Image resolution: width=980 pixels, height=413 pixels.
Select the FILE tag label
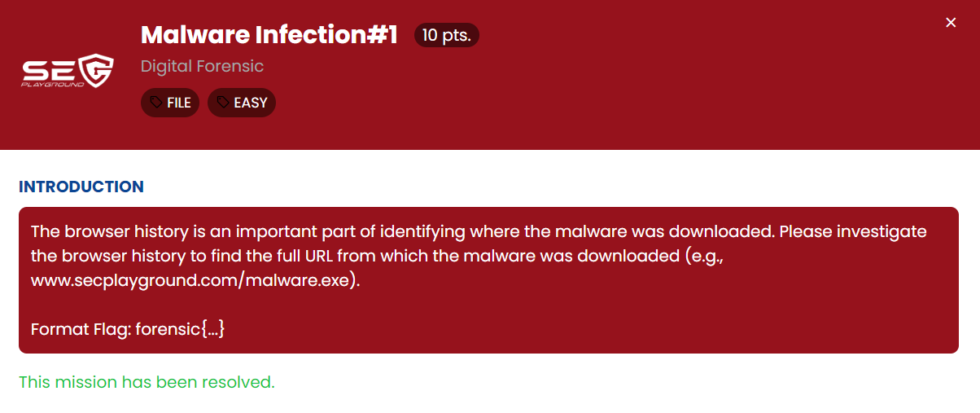click(x=179, y=103)
